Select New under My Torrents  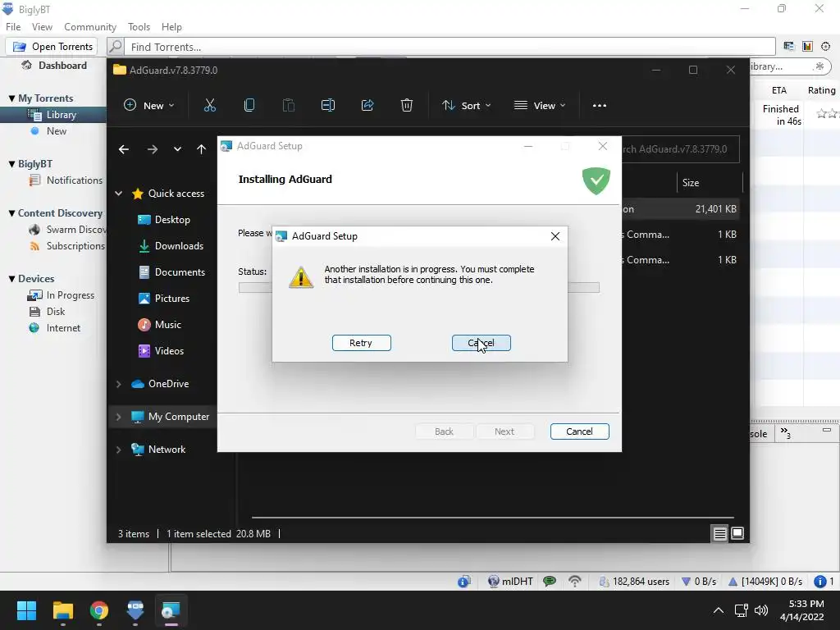pyautogui.click(x=56, y=131)
